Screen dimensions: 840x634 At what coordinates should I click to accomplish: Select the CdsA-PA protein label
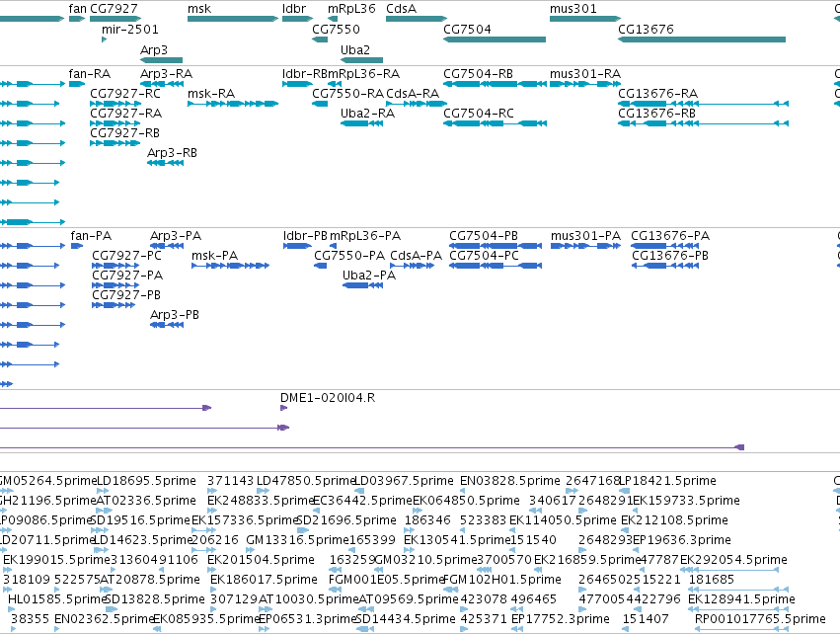coord(417,256)
